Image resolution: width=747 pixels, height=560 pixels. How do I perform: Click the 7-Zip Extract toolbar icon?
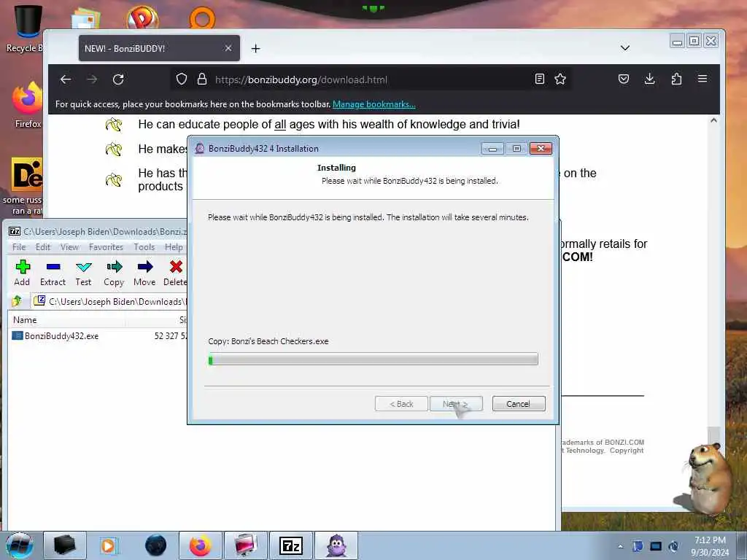[53, 268]
